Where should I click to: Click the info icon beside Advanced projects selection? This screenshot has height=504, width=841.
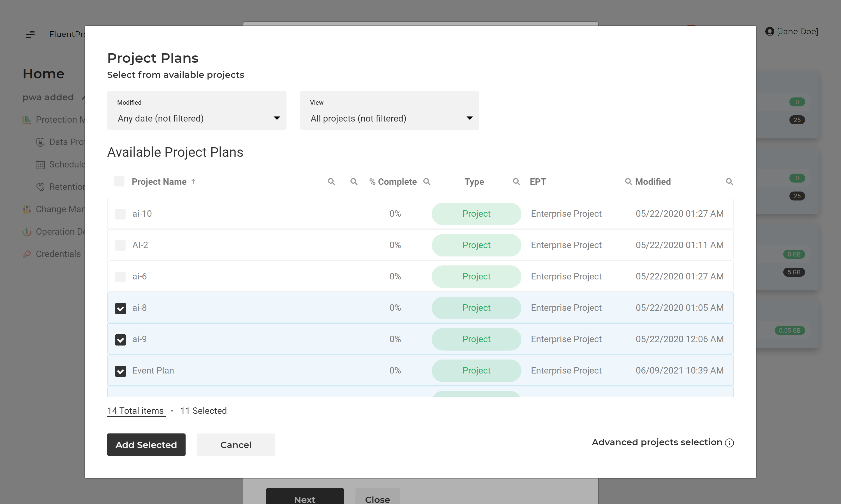pyautogui.click(x=729, y=443)
